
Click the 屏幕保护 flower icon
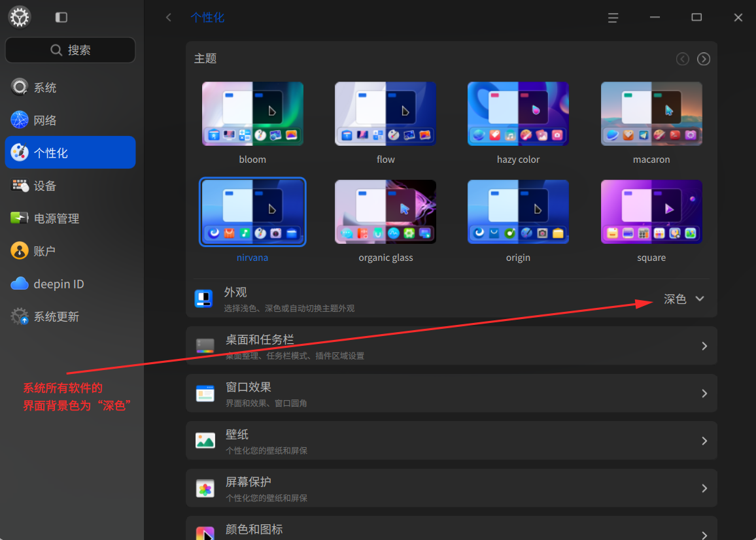pos(205,488)
